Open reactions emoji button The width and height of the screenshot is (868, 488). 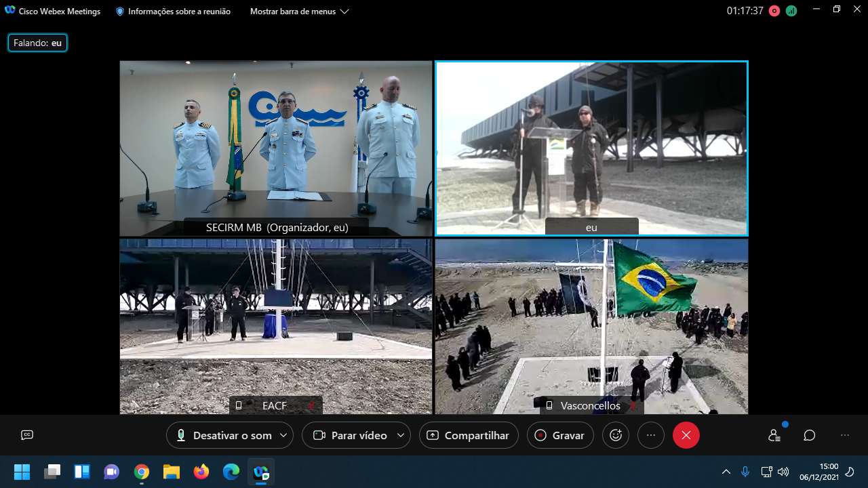point(616,435)
